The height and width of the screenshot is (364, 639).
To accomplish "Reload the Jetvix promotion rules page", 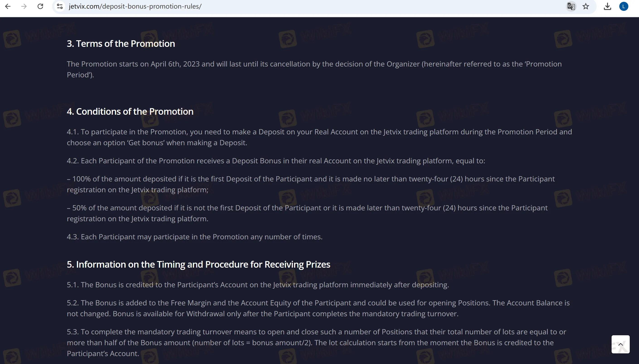I will 40,6.
